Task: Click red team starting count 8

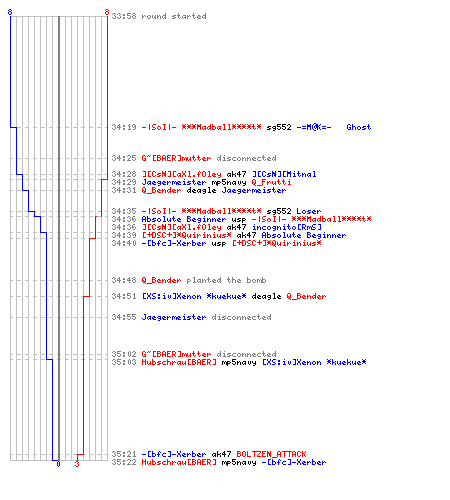Action: [107, 12]
